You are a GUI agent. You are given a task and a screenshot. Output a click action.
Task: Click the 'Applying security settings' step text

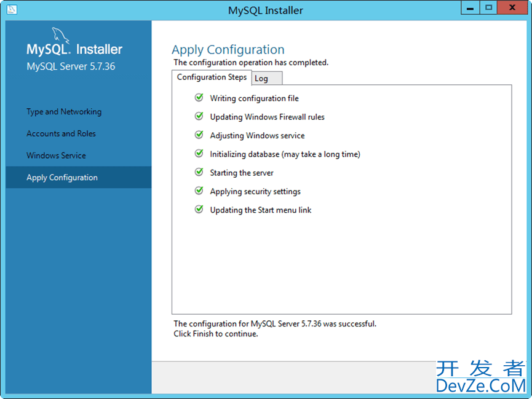coord(255,192)
